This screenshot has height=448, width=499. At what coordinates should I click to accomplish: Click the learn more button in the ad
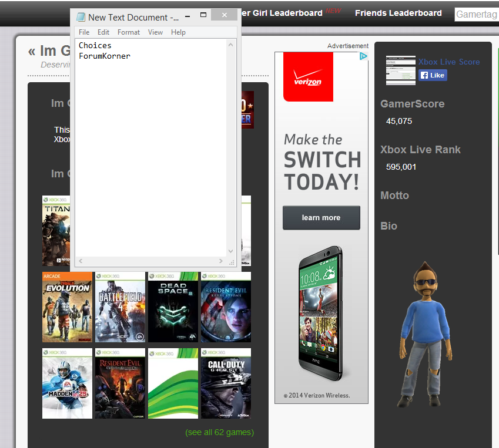coord(321,217)
